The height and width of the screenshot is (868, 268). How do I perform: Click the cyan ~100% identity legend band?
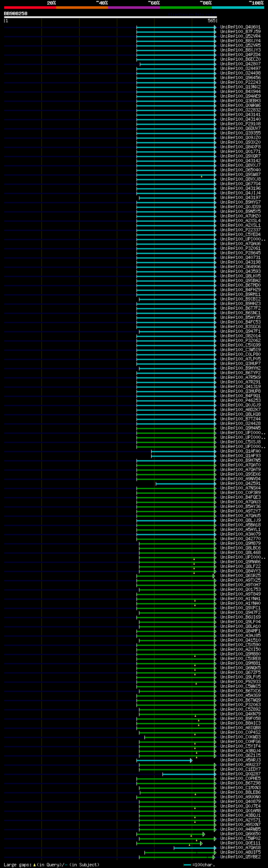pyautogui.click(x=238, y=8)
